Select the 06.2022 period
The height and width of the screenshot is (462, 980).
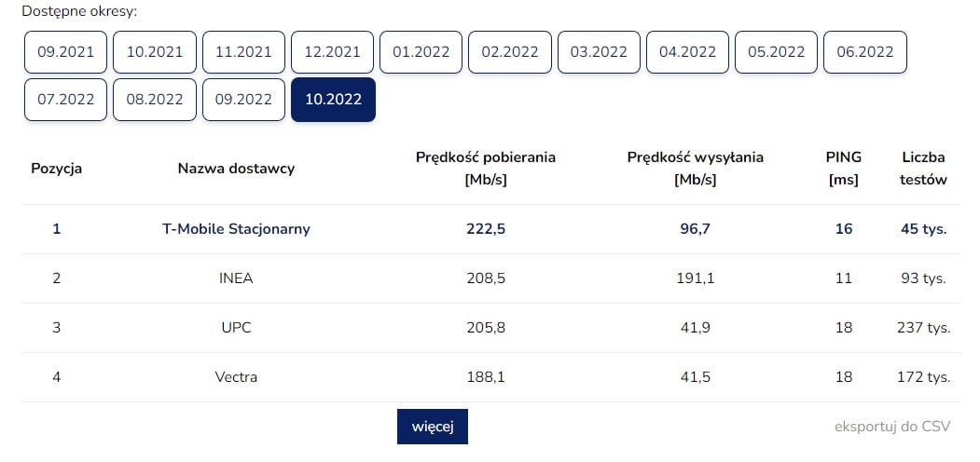tap(865, 52)
